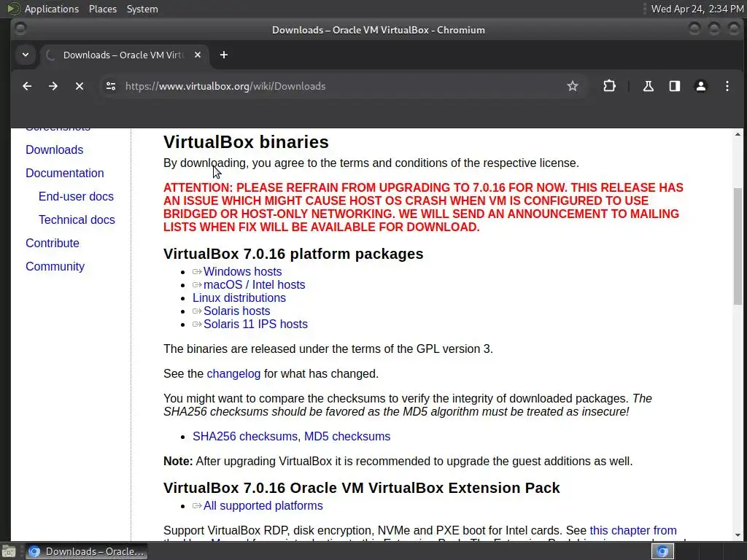The height and width of the screenshot is (560, 747).
Task: View site information icon in address bar
Action: pyautogui.click(x=111, y=86)
